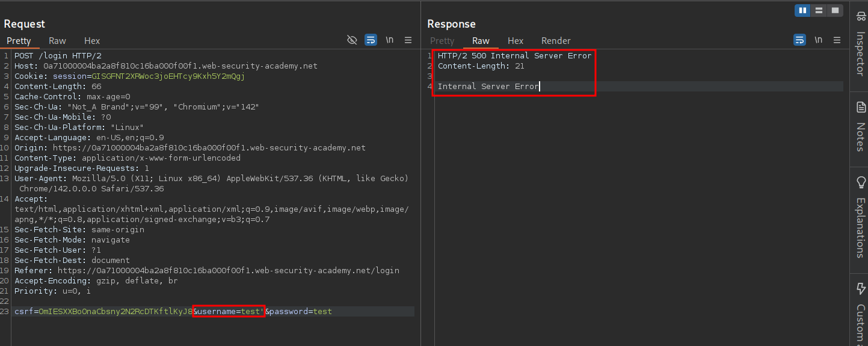Switch to top-bottom stacked layout
The width and height of the screenshot is (868, 346).
coord(819,10)
